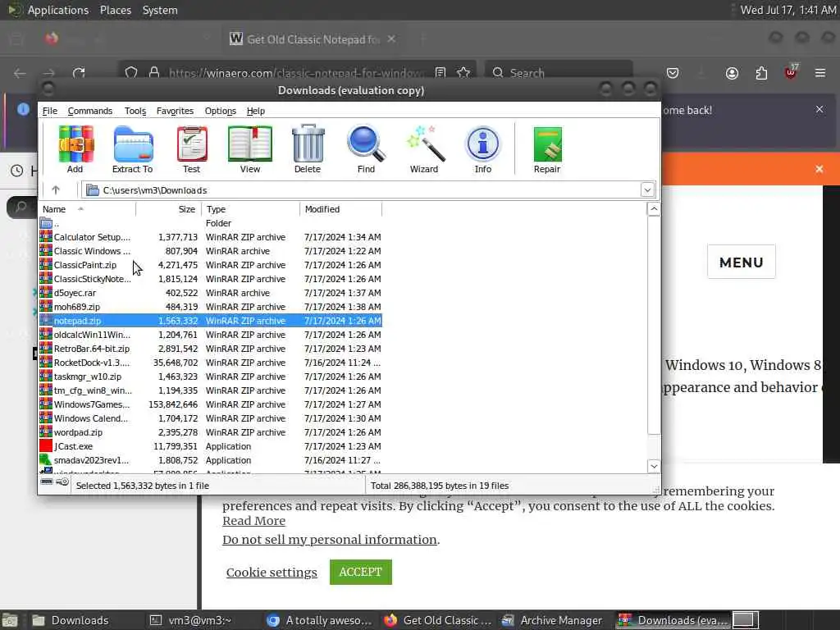Image resolution: width=840 pixels, height=630 pixels.
Task: Click the MENU button on webpage
Action: 742,262
